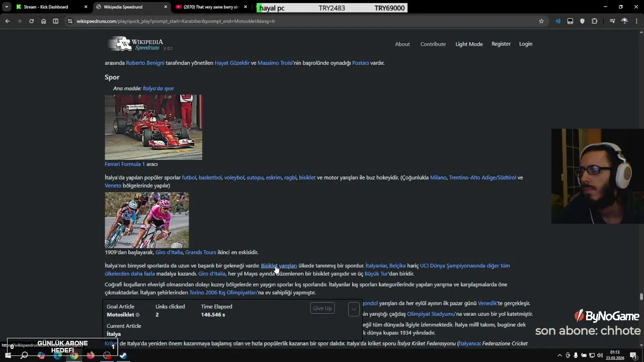Click the Register link
The height and width of the screenshot is (362, 644).
click(501, 44)
